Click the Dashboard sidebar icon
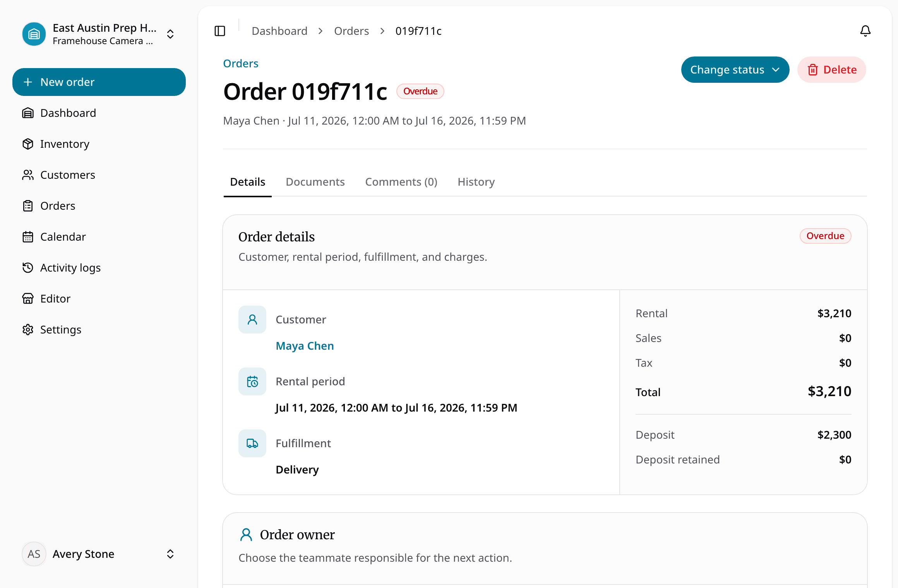This screenshot has width=898, height=588. (x=28, y=113)
